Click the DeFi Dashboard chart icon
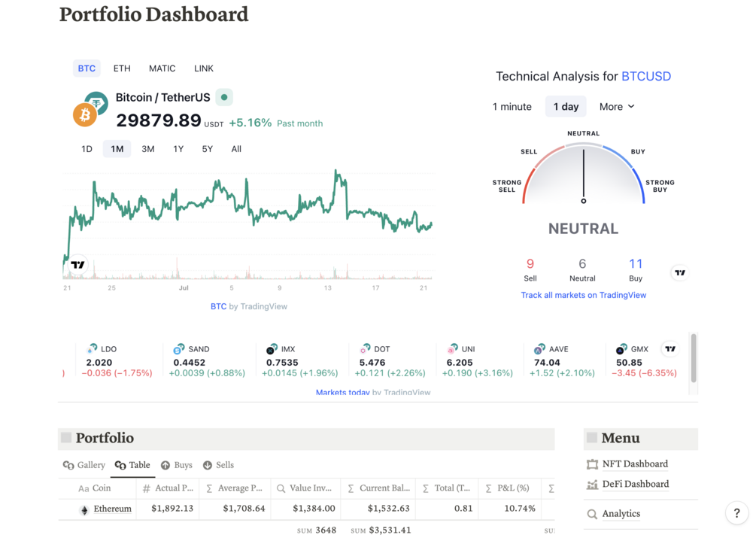The width and height of the screenshot is (756, 538). [x=592, y=485]
